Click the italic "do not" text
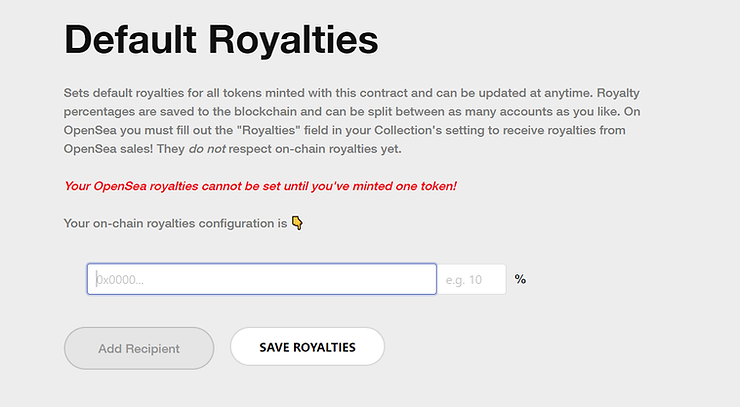The width and height of the screenshot is (740, 407). [207, 149]
